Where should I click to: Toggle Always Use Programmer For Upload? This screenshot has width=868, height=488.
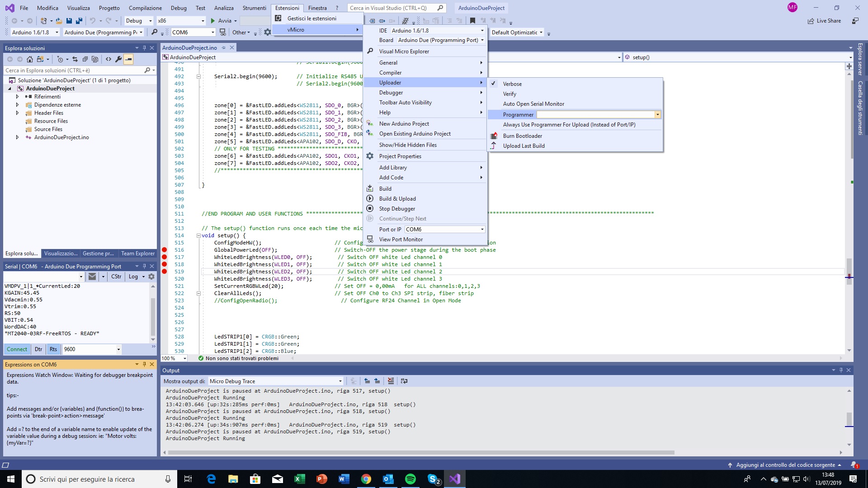pos(575,124)
